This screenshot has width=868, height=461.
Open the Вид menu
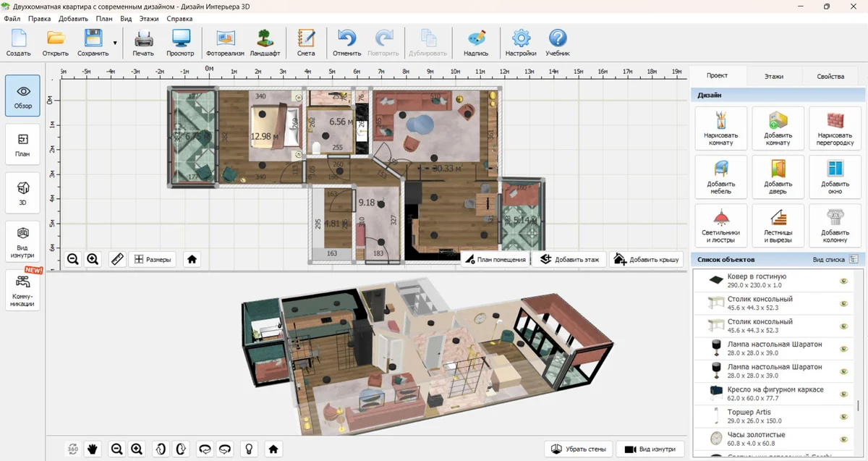[126, 18]
